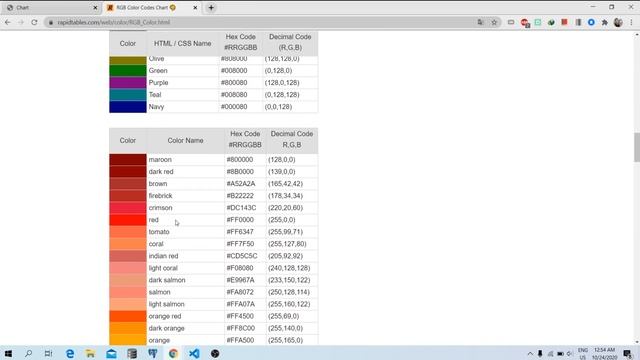The height and width of the screenshot is (360, 640).
Task: Open the notification center icon
Action: click(628, 353)
